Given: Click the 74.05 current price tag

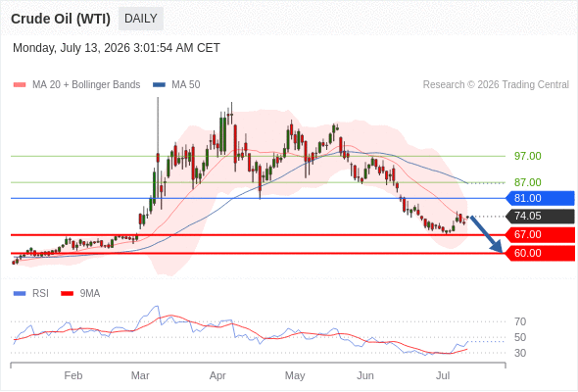Looking at the screenshot, I should point(540,217).
